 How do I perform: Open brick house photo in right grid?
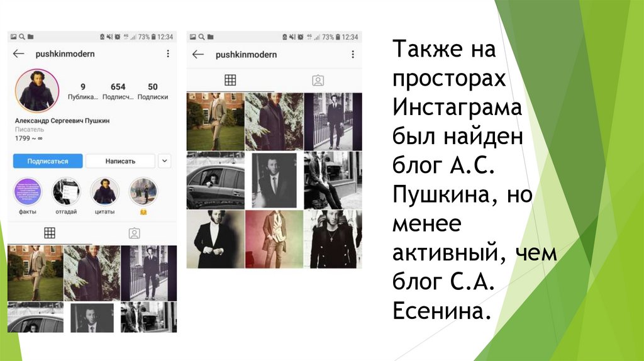pyautogui.click(x=216, y=121)
